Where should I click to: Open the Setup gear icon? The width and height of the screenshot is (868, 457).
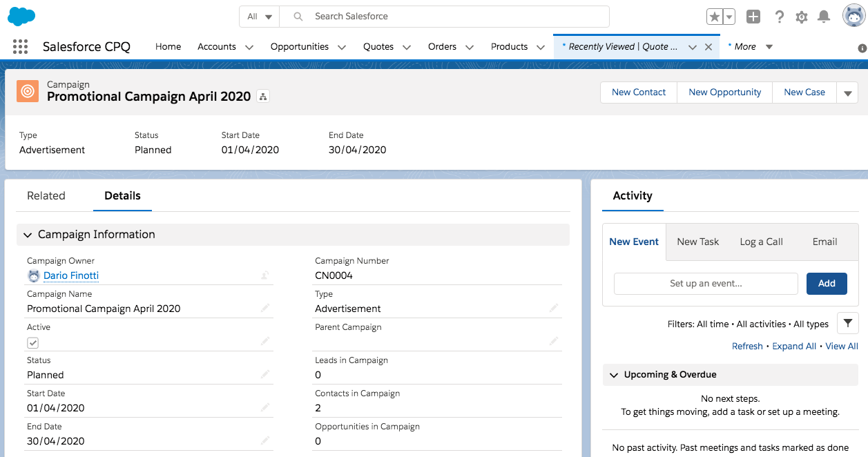(802, 17)
